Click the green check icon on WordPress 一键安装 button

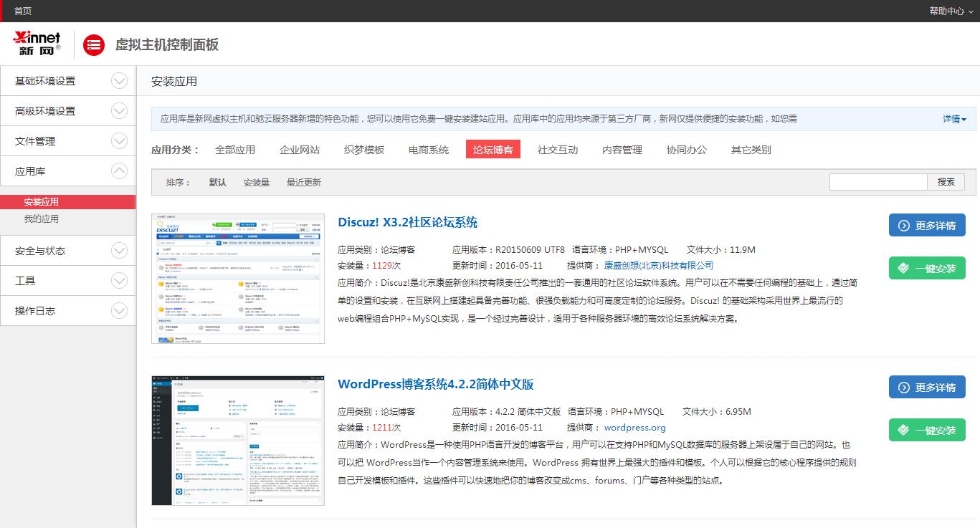(x=905, y=429)
